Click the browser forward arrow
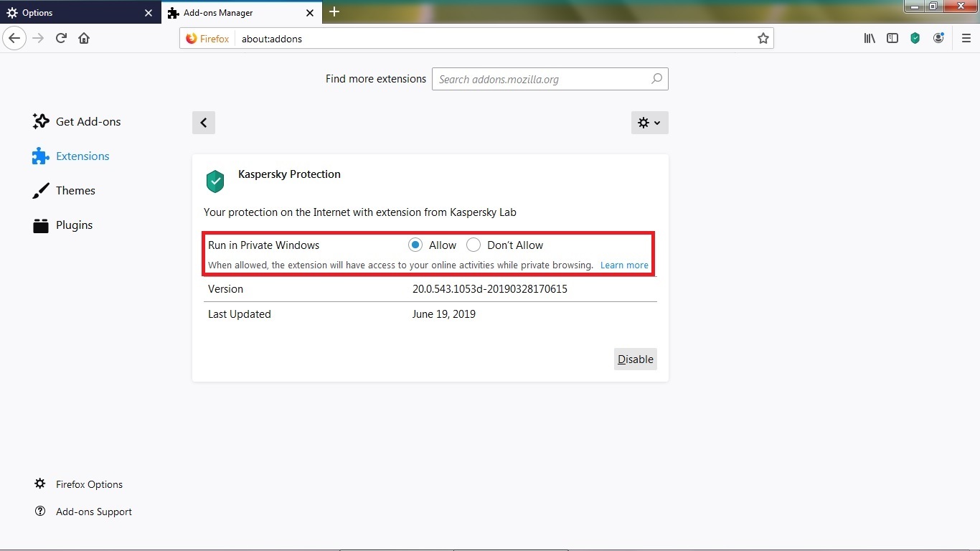This screenshot has width=980, height=551. pyautogui.click(x=38, y=38)
